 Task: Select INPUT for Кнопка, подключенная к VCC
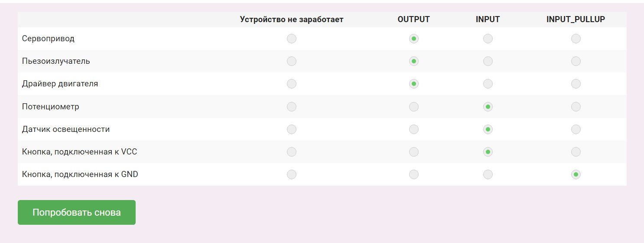[488, 152]
